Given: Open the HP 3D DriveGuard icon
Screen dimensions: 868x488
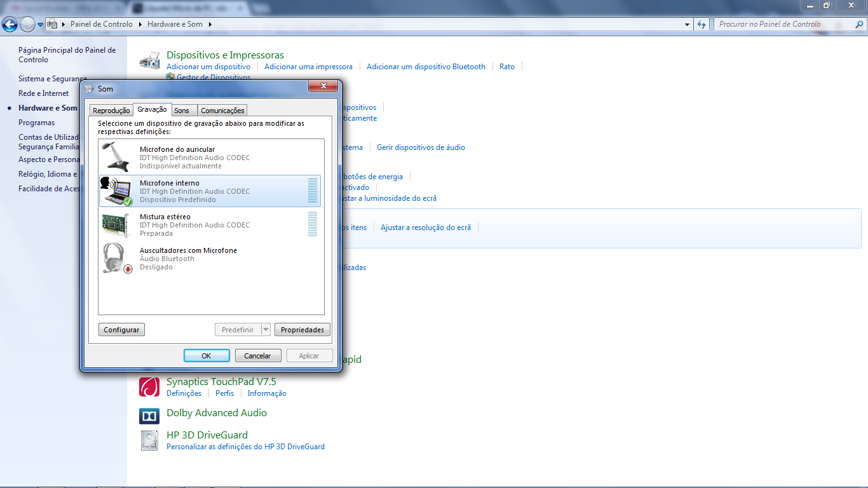Looking at the screenshot, I should coord(149,440).
